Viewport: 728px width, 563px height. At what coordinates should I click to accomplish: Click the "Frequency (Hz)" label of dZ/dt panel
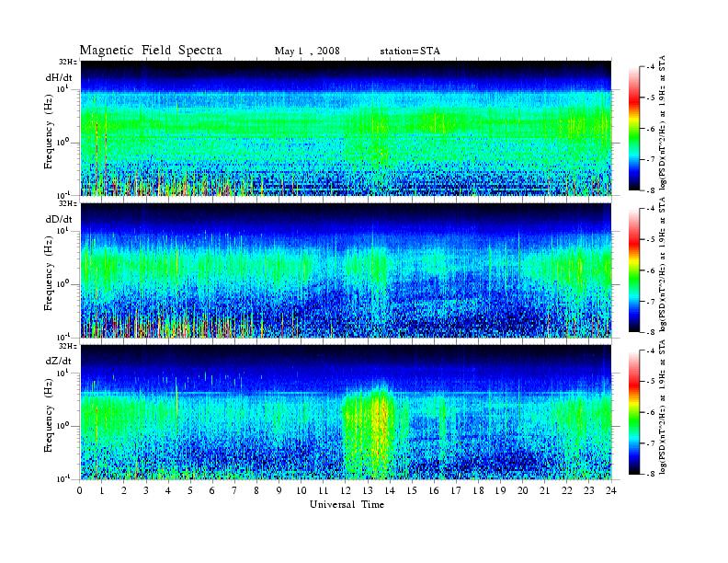point(49,415)
